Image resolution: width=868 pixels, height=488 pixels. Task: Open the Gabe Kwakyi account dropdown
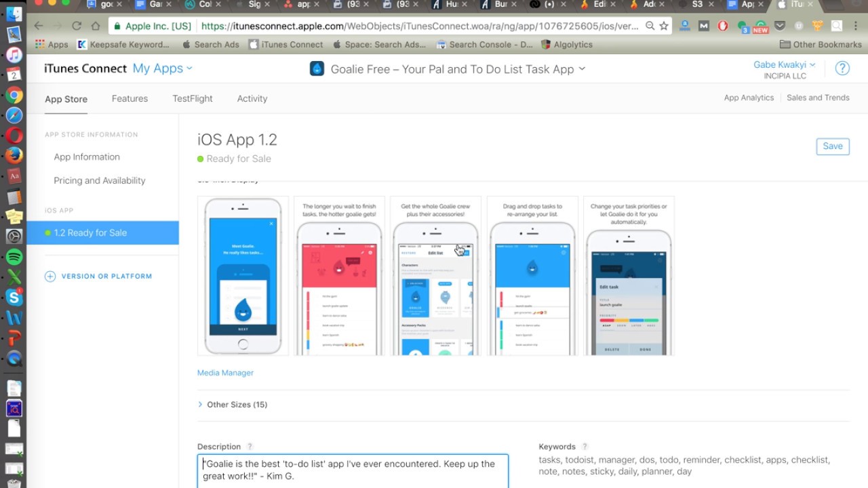(785, 65)
